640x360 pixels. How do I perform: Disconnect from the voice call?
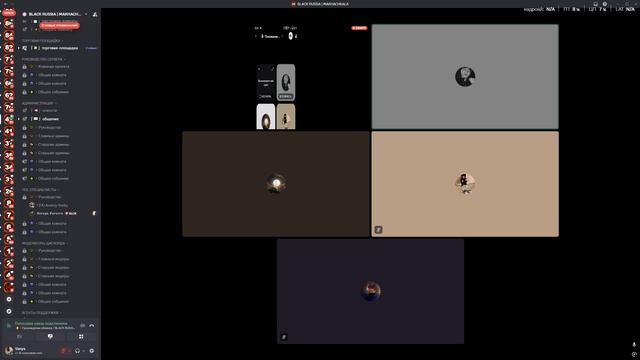click(92, 325)
